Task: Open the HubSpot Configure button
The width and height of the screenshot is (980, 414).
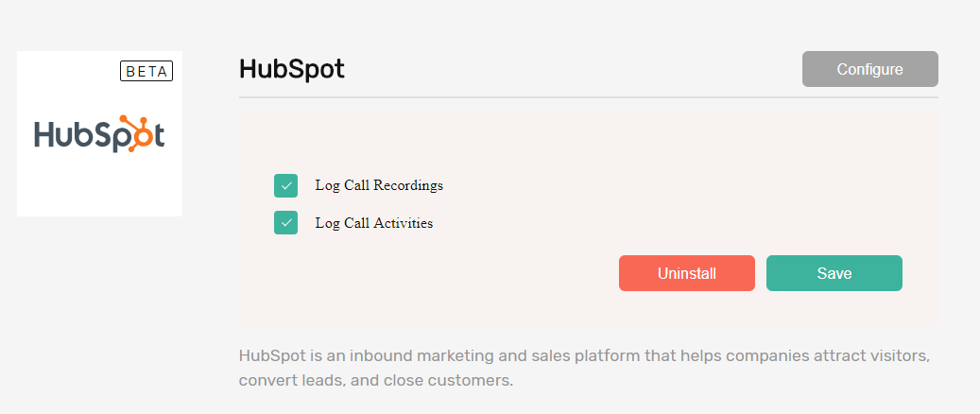Action: click(x=870, y=69)
